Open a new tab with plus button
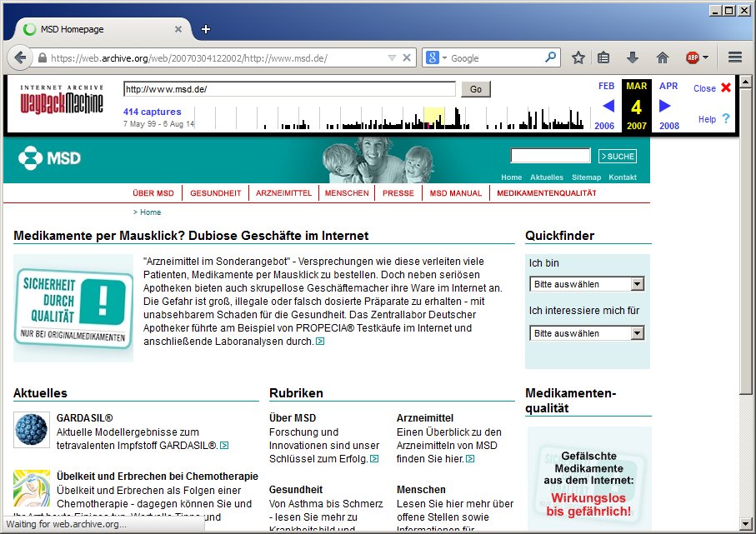 (206, 29)
